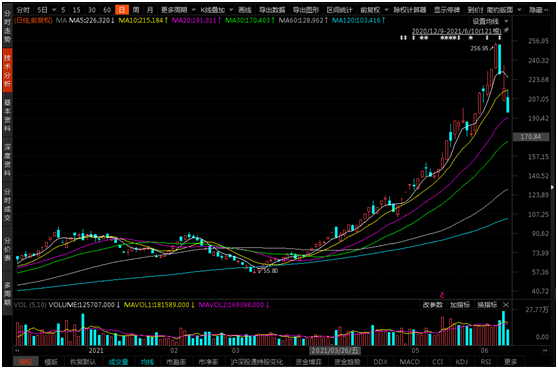Click 更多 for more indicators
Viewport: 558px width, 369px height.
coord(510,362)
